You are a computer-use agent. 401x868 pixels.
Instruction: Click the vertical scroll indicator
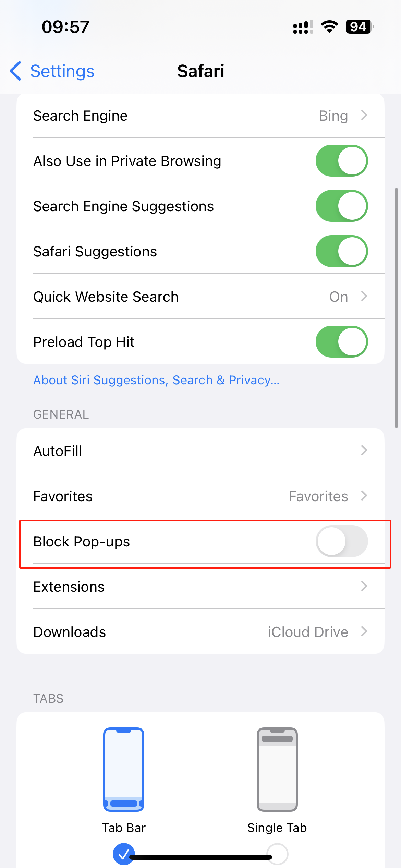[x=396, y=308]
